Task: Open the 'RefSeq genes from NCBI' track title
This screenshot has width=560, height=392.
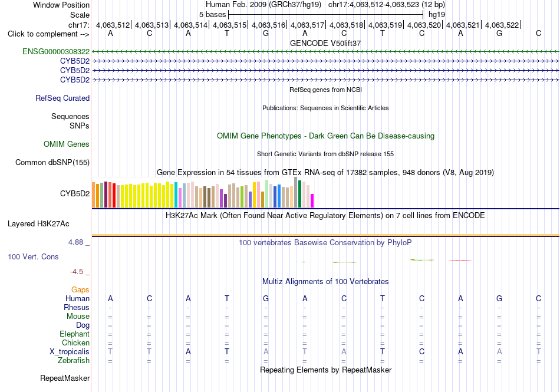Action: (325, 90)
